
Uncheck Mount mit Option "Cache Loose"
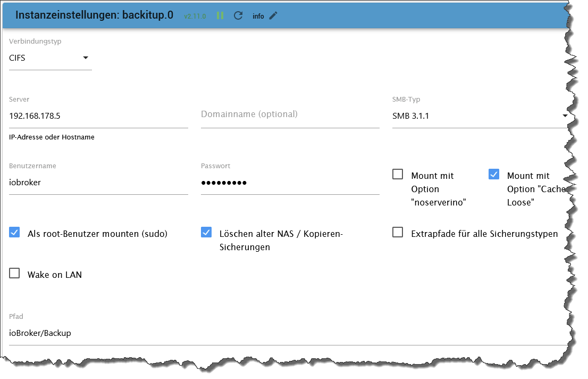(x=494, y=175)
